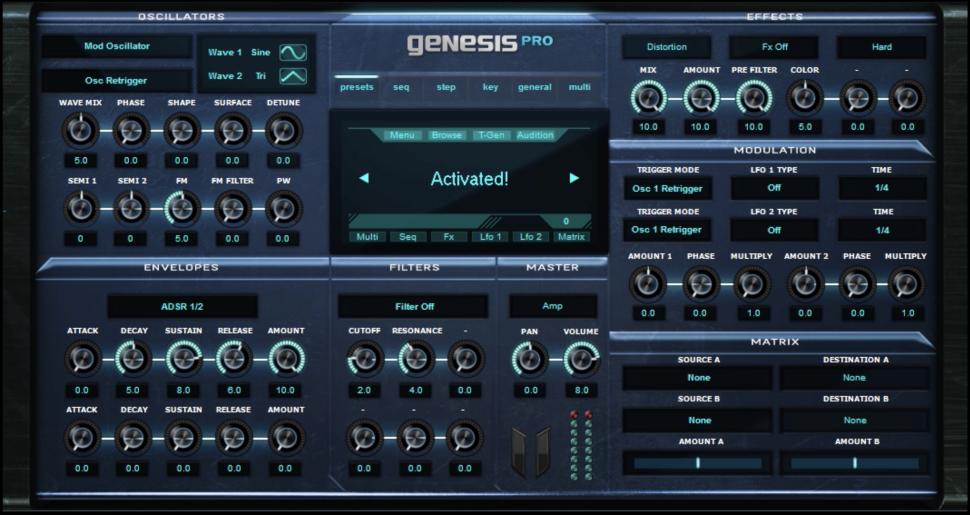Open the Mod Oscillator selector
Screen dimensions: 970x515
117,46
